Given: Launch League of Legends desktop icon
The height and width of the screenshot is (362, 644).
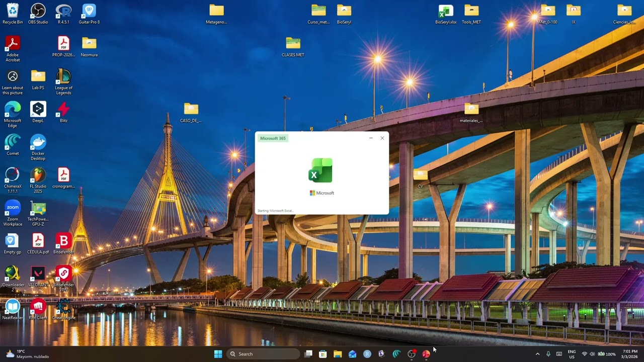Looking at the screenshot, I should pyautogui.click(x=63, y=81).
